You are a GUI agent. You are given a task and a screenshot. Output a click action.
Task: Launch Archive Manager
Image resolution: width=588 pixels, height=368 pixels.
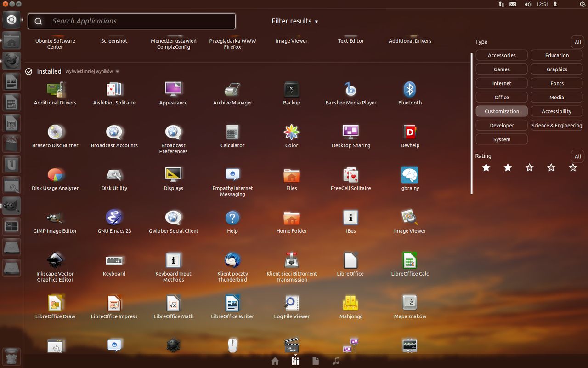click(x=232, y=93)
